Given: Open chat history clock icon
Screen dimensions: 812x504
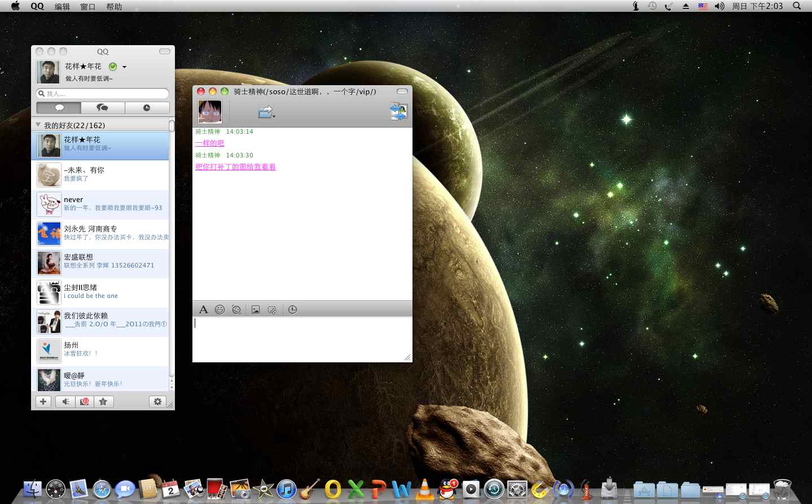Looking at the screenshot, I should (292, 309).
